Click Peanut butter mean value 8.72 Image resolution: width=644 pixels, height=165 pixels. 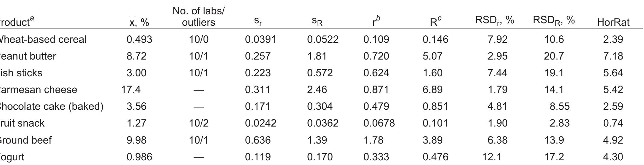pyautogui.click(x=136, y=56)
